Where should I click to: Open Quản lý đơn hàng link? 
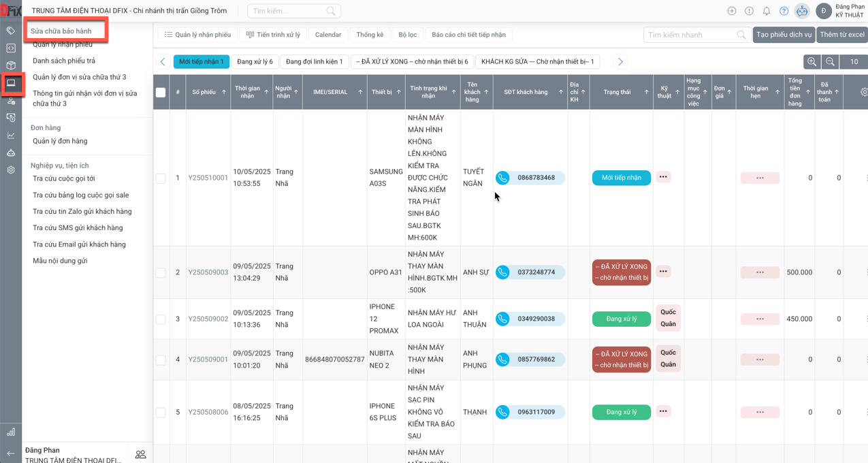click(x=60, y=141)
